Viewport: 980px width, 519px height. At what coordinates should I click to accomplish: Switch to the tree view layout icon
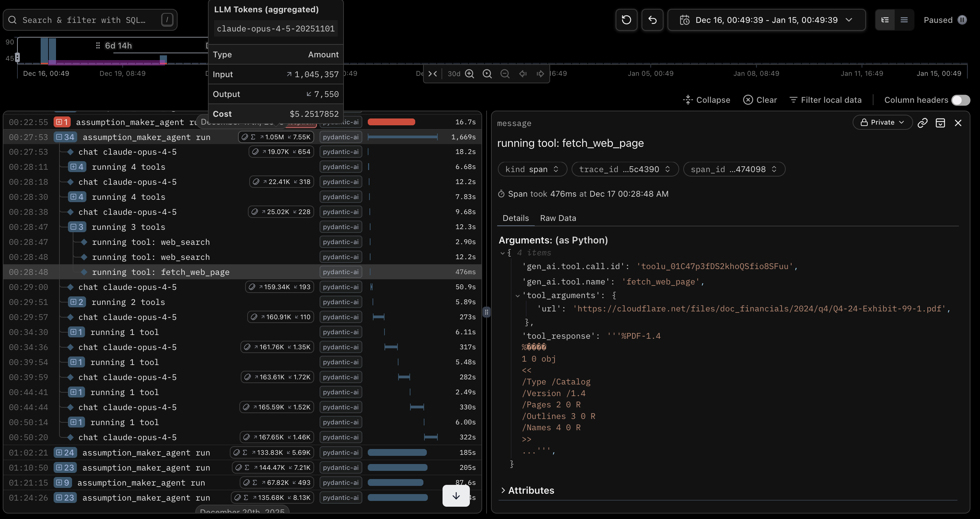pyautogui.click(x=885, y=20)
